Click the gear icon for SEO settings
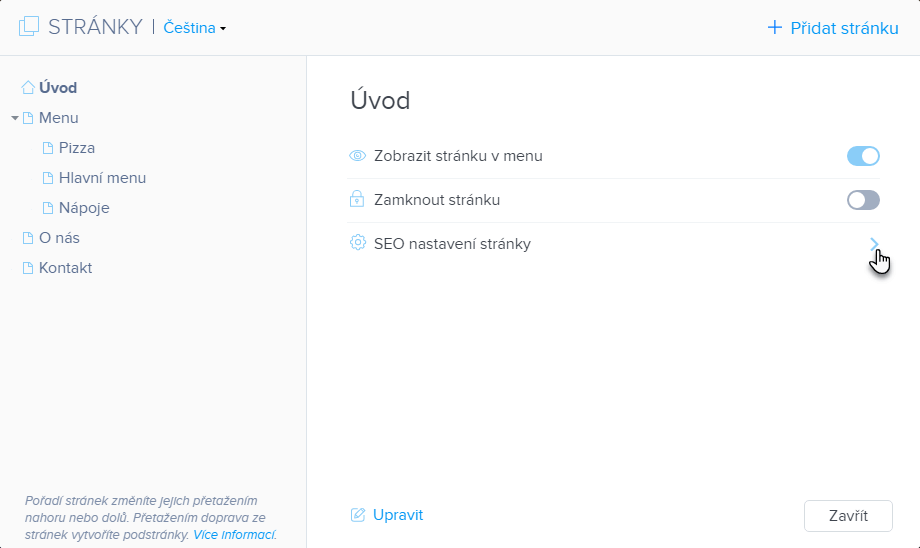Viewport: 920px width, 548px height. (357, 243)
